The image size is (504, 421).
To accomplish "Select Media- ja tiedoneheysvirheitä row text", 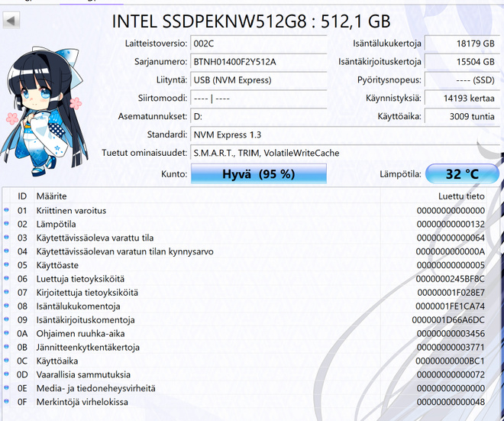I will (95, 388).
